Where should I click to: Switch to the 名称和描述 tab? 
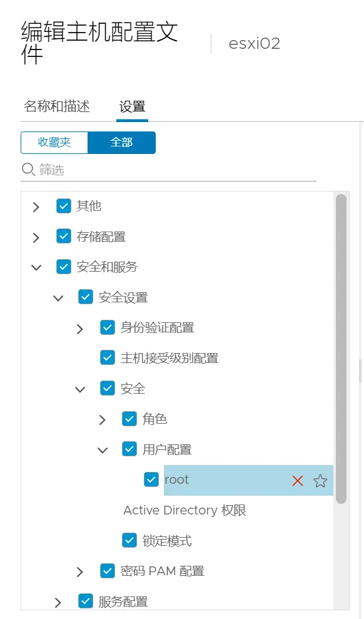[x=57, y=106]
